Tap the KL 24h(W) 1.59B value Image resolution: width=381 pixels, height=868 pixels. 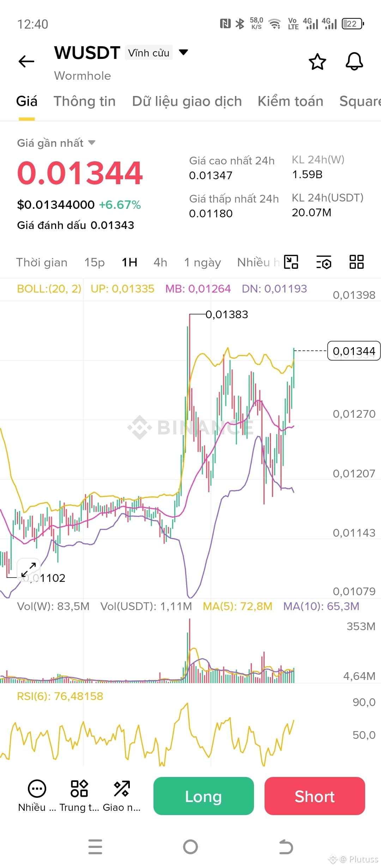[x=307, y=174]
